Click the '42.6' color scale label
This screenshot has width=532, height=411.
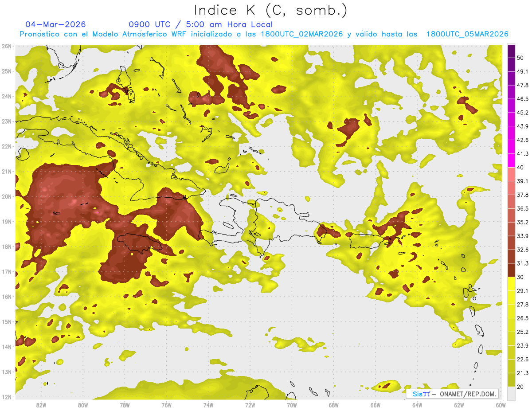pyautogui.click(x=523, y=140)
